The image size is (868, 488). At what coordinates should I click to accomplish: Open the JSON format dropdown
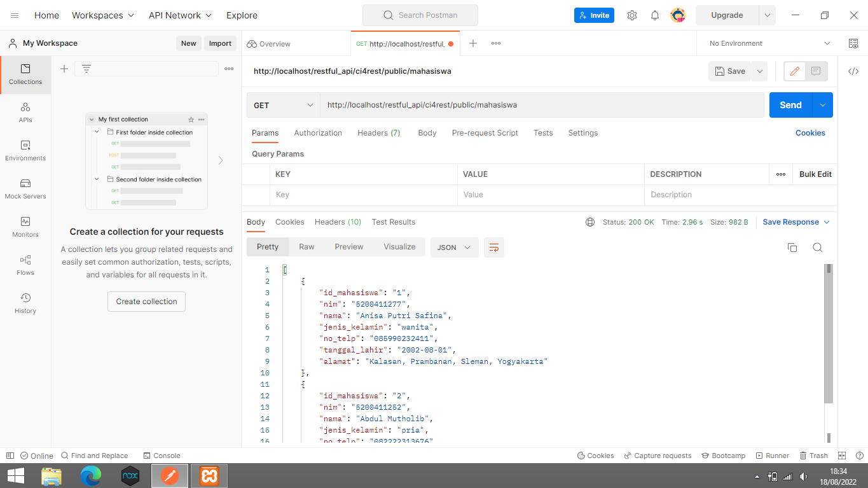click(x=455, y=247)
